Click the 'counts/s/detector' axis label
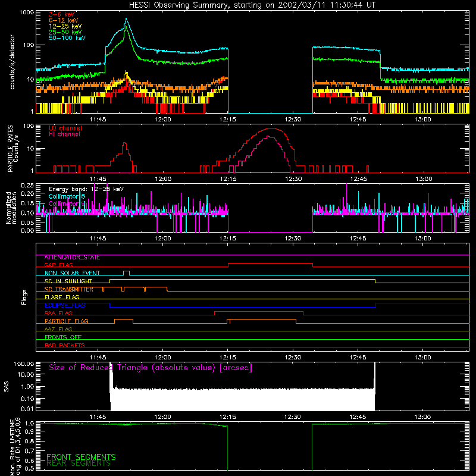Image resolution: width=476 pixels, height=476 pixels. [12, 62]
